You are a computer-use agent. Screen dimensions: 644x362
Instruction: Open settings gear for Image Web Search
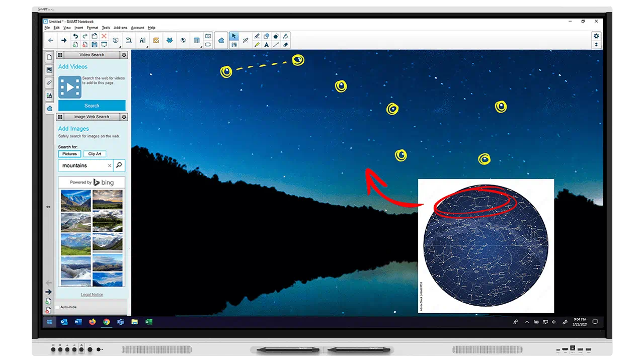(x=124, y=117)
